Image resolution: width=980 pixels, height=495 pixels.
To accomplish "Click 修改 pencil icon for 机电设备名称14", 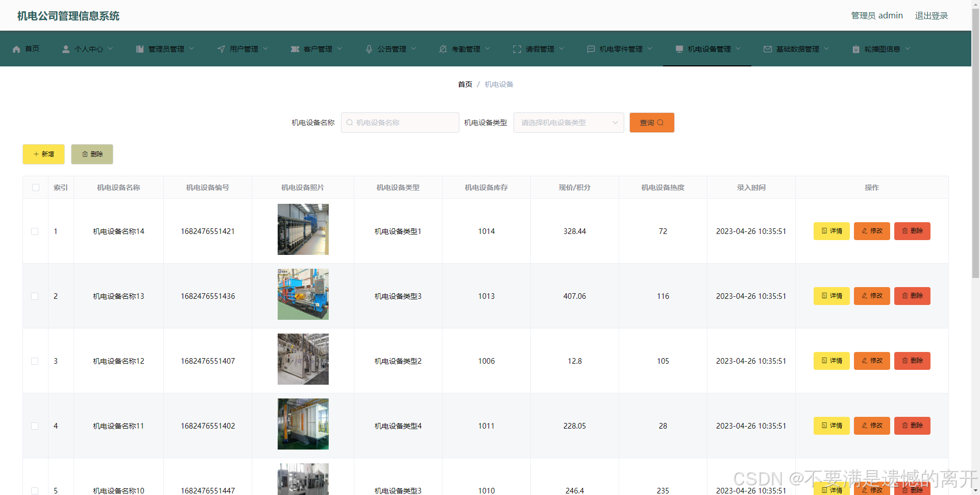I will point(865,231).
